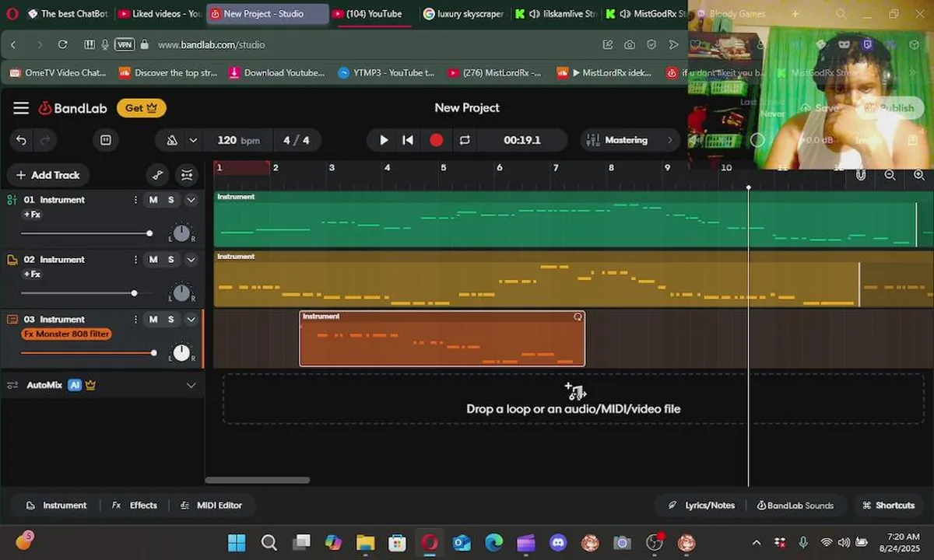Screen dimensions: 934x560
Task: Open the Lyrics/Notes panel
Action: tap(702, 506)
